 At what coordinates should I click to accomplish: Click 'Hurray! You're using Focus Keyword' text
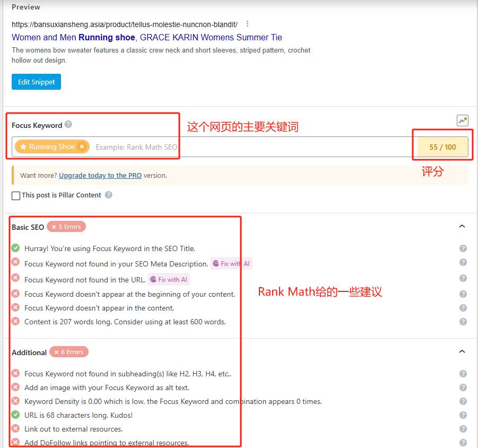point(110,248)
